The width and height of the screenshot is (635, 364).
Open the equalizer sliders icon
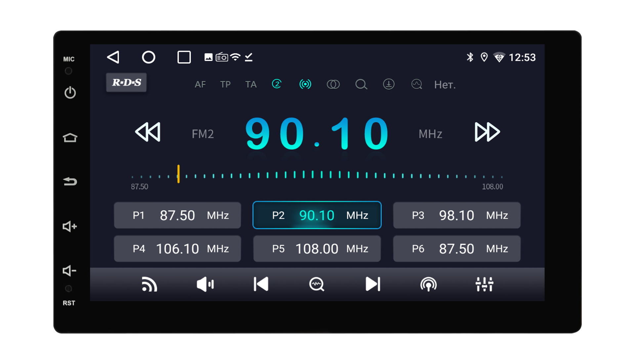[484, 284]
